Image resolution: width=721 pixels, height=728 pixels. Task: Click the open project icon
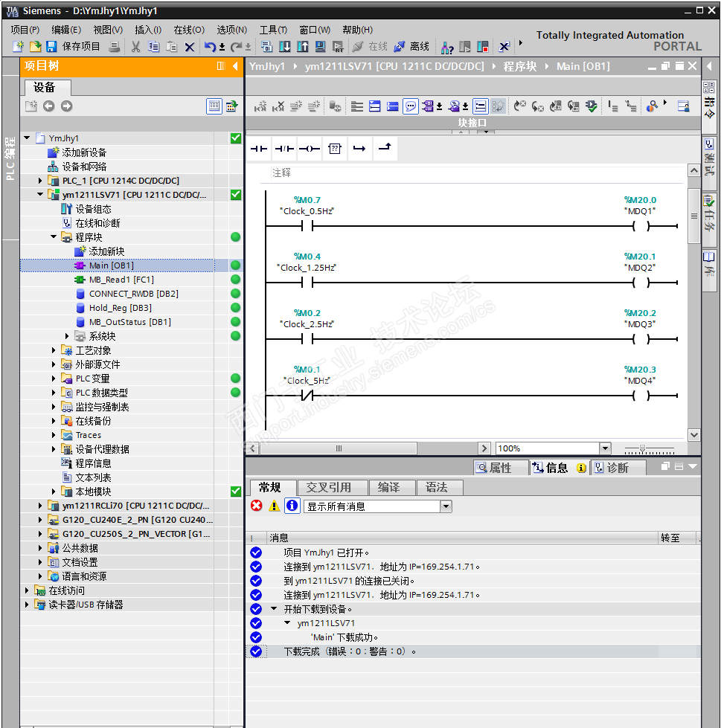[35, 46]
